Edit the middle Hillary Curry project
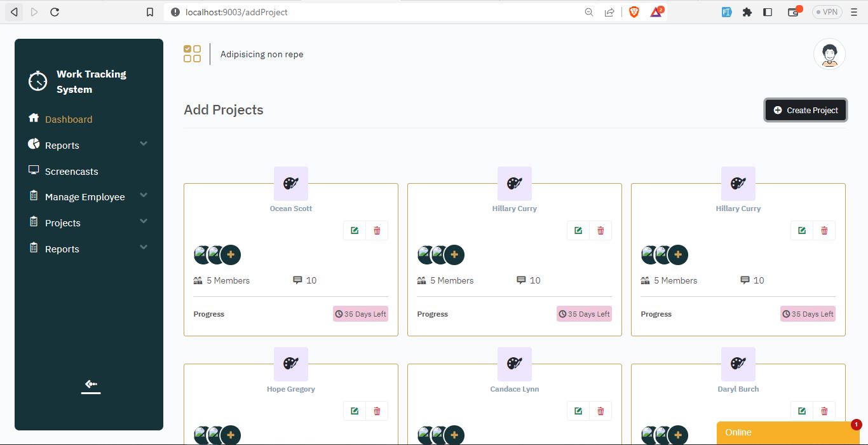Screen dimensions: 868x445 pyautogui.click(x=578, y=230)
